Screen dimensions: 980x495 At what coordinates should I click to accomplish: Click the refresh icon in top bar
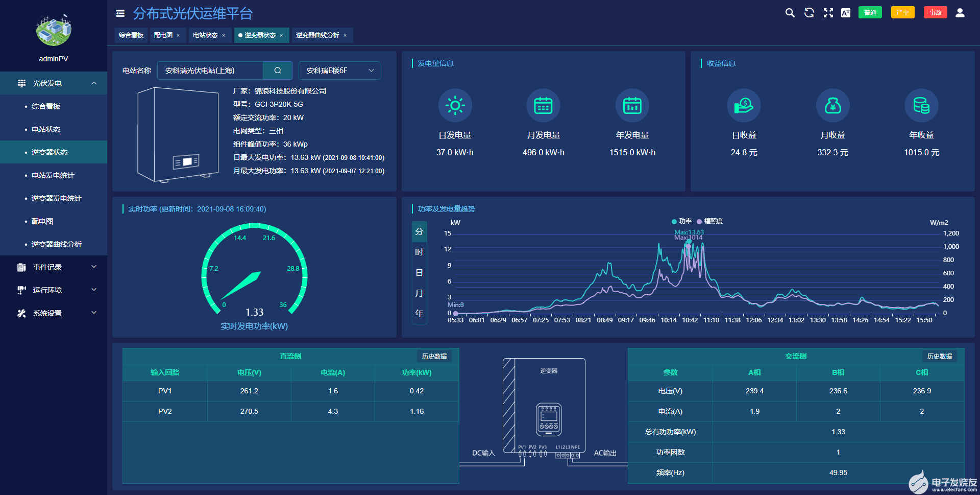pos(809,13)
